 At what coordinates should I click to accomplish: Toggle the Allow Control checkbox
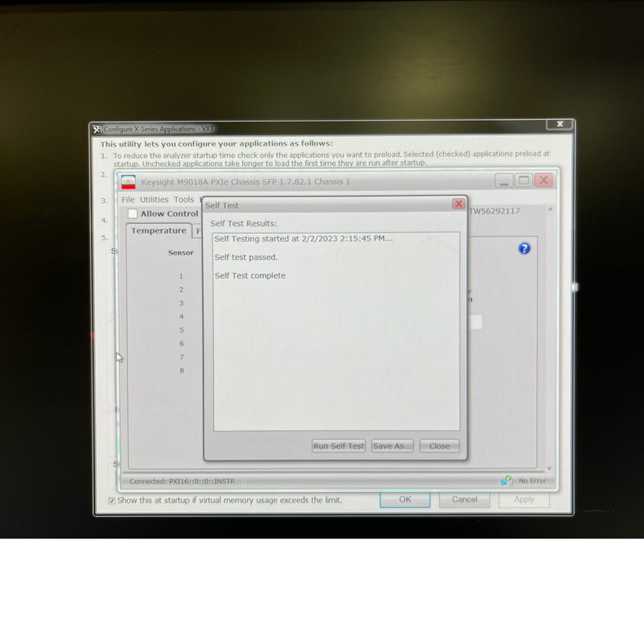pos(133,213)
